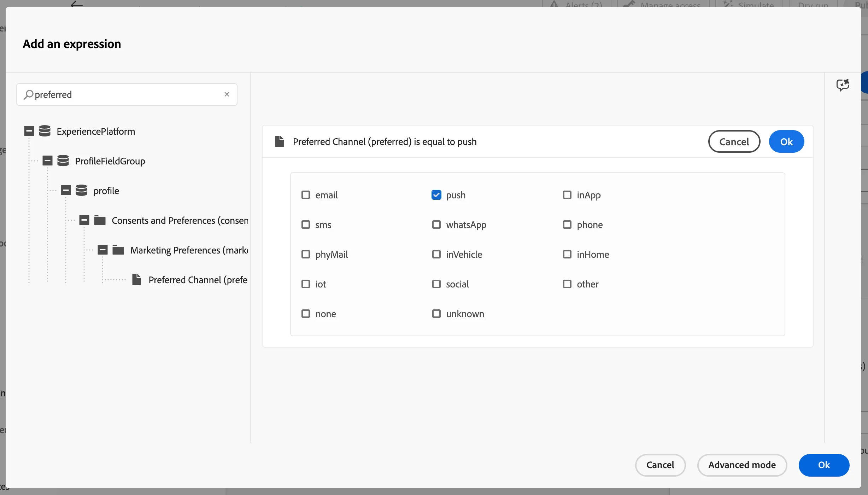Check the iot checkbox

coord(306,284)
